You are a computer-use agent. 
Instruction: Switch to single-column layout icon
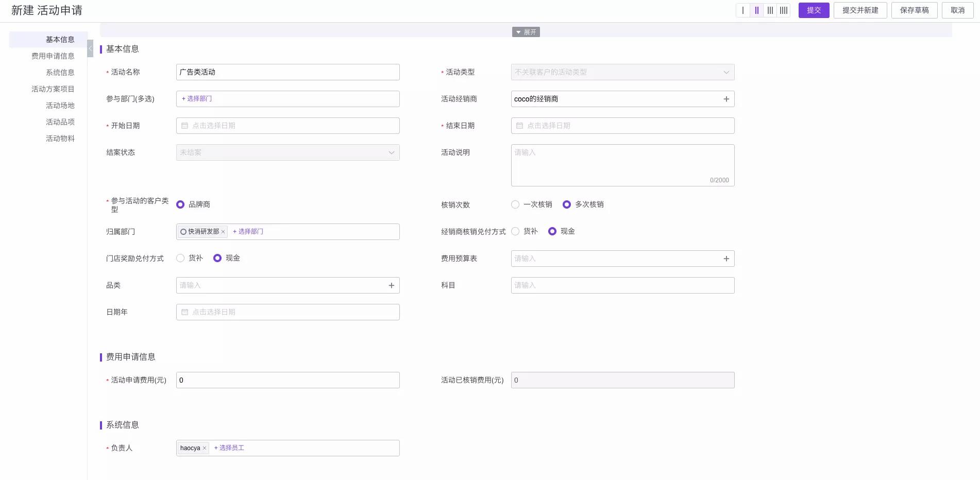(x=743, y=10)
